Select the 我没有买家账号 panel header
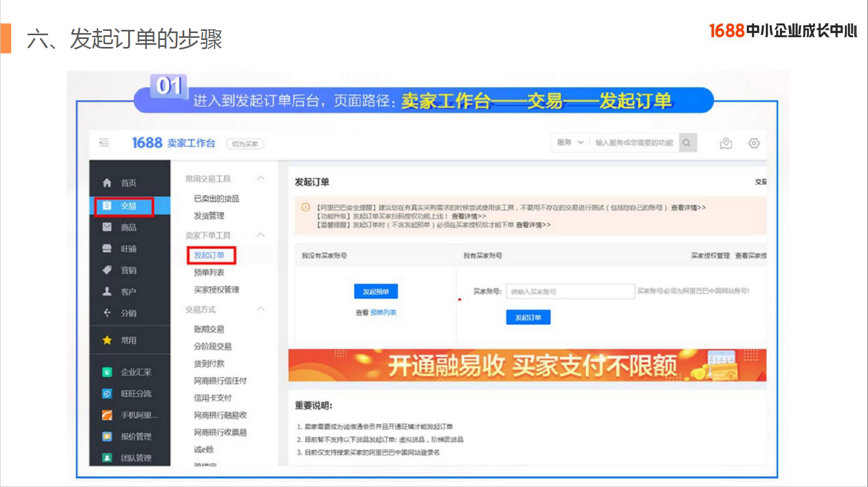Screen dimensions: 868x487 [325, 256]
